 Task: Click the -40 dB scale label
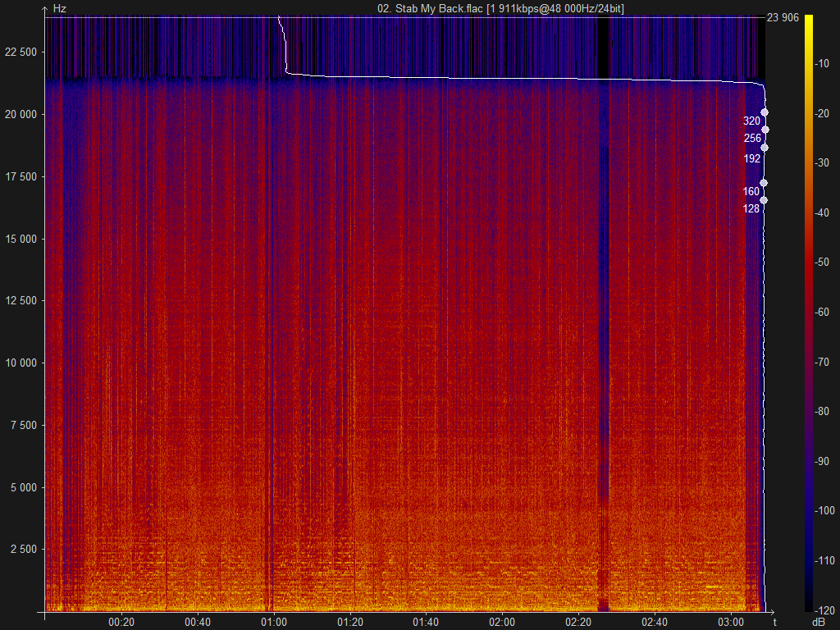[x=822, y=212]
